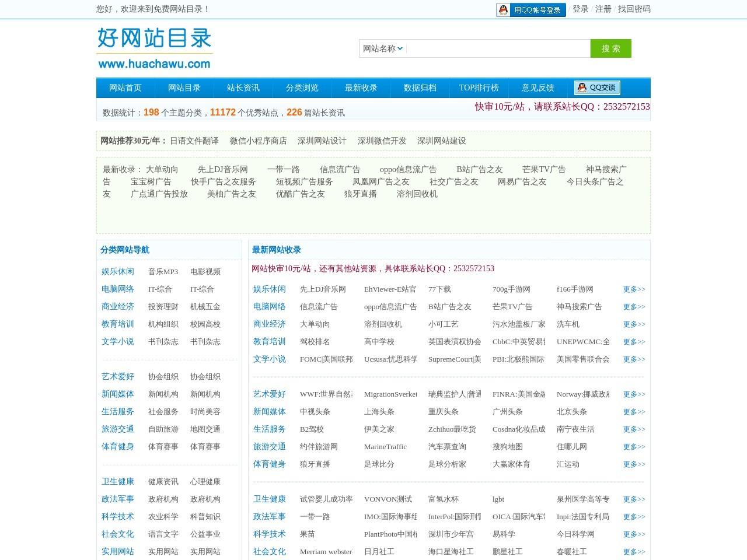Click the green 搜索 search button
The width and height of the screenshot is (747, 560).
[x=611, y=48]
